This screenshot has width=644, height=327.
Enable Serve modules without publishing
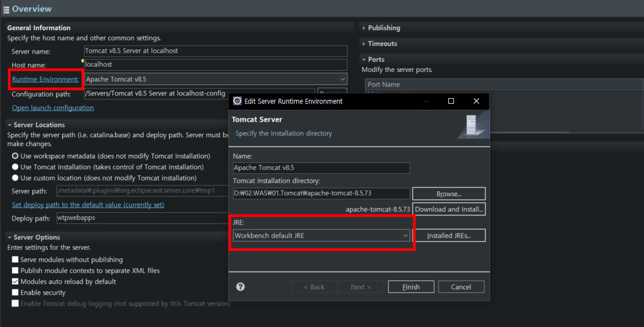tap(15, 260)
